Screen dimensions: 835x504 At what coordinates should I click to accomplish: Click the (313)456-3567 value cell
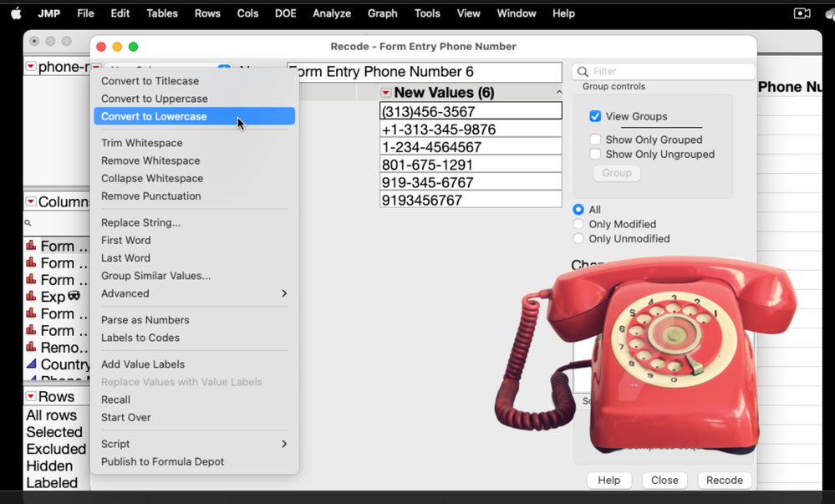[x=471, y=111]
